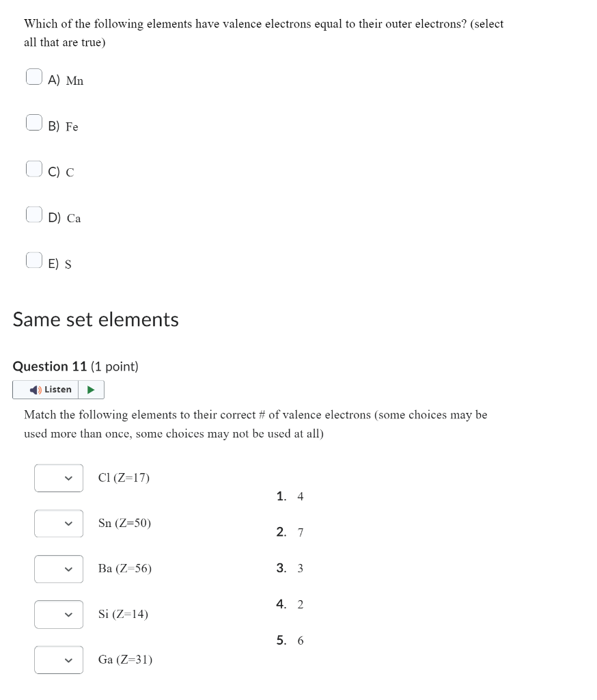The height and width of the screenshot is (700, 597).
Task: Expand the Ba (Z=56) answer dropdown
Action: tap(58, 569)
